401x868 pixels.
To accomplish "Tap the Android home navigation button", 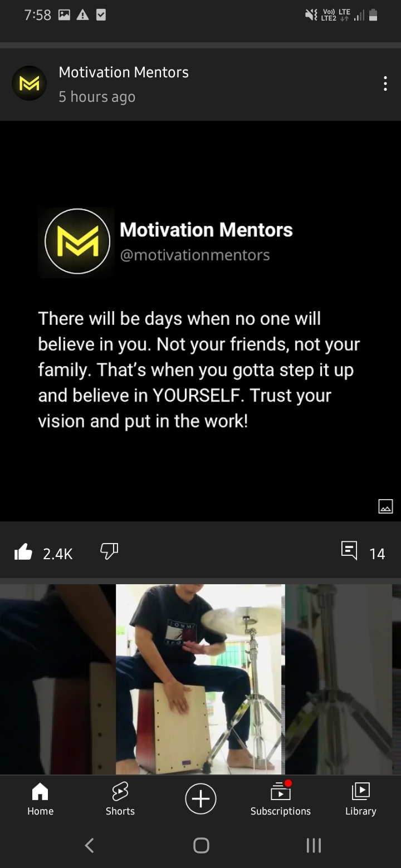I will (x=201, y=845).
